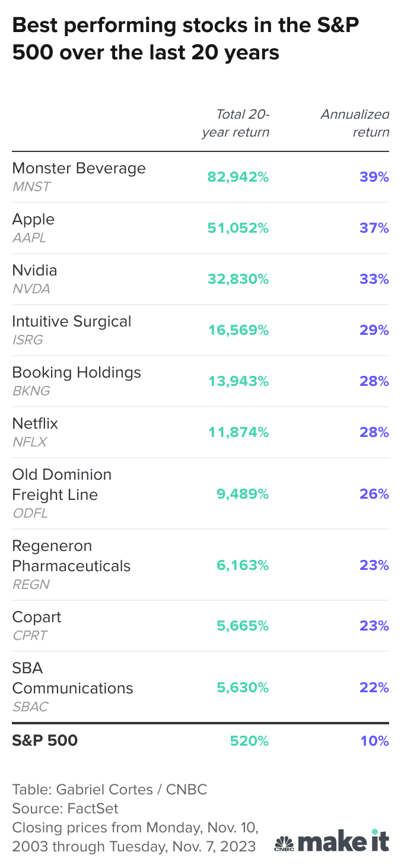The image size is (401, 868).
Task: Click the Nvidia company name
Action: pos(35,270)
